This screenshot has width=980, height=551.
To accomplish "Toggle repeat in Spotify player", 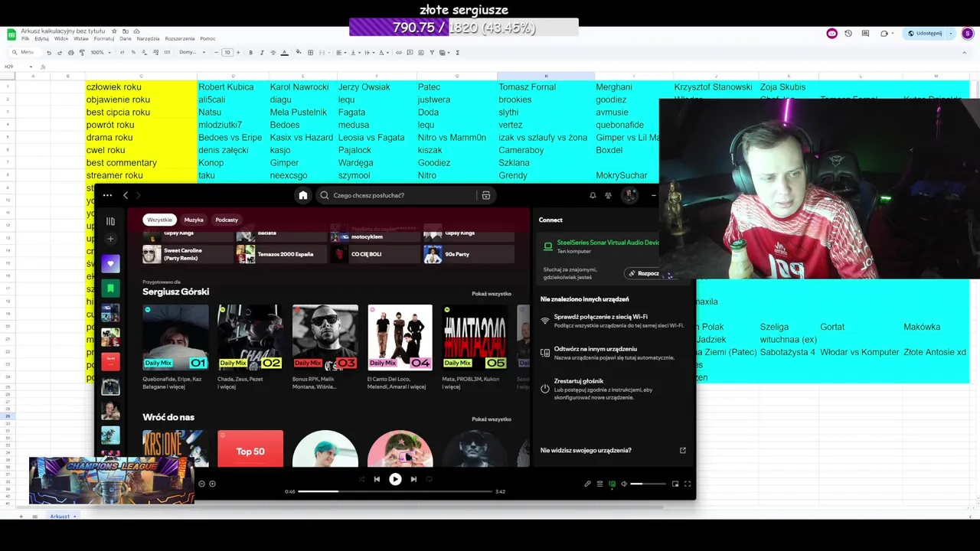I will (429, 479).
